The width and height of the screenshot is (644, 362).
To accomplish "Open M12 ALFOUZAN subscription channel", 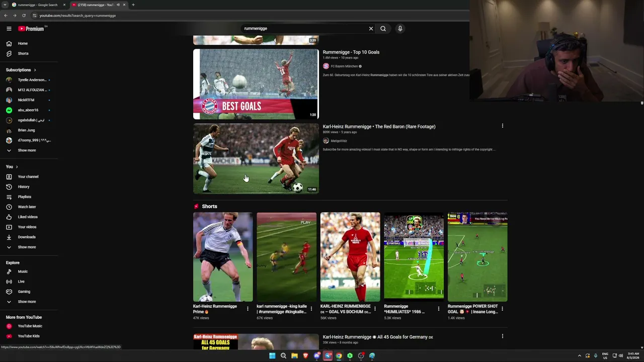I will (29, 90).
